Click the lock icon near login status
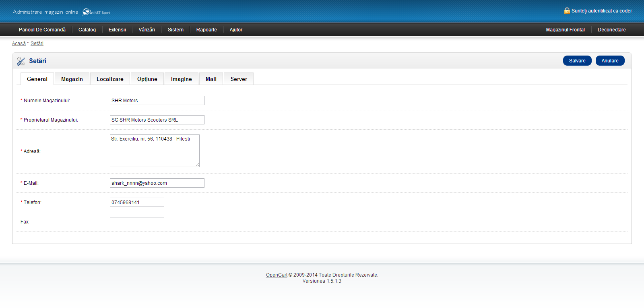Image resolution: width=644 pixels, height=308 pixels. (x=567, y=11)
